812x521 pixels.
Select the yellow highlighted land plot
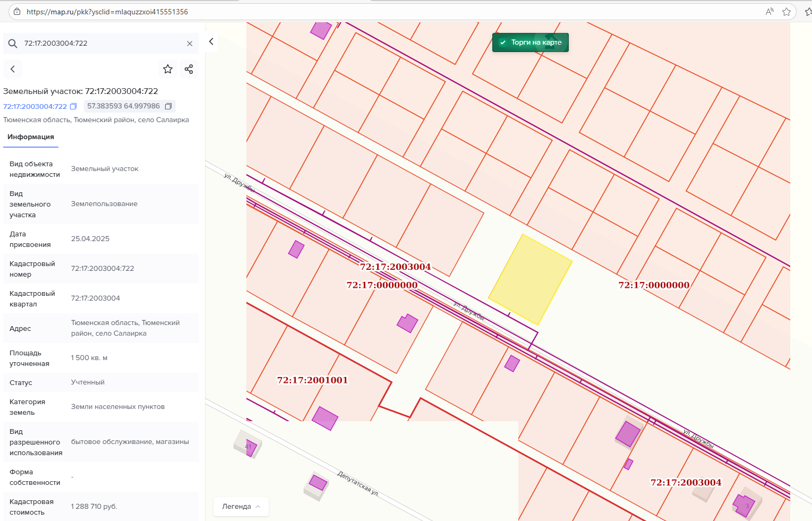(x=530, y=279)
